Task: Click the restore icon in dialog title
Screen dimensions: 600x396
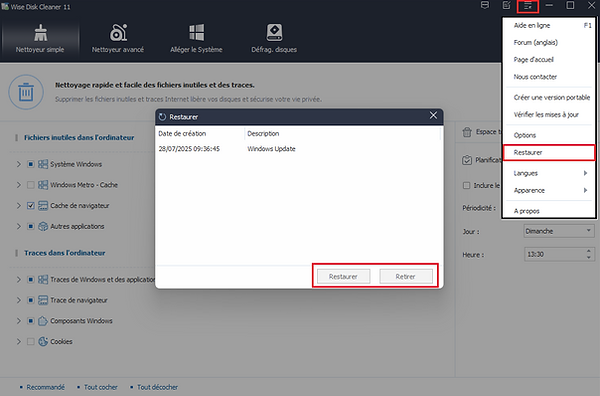Action: pos(162,117)
